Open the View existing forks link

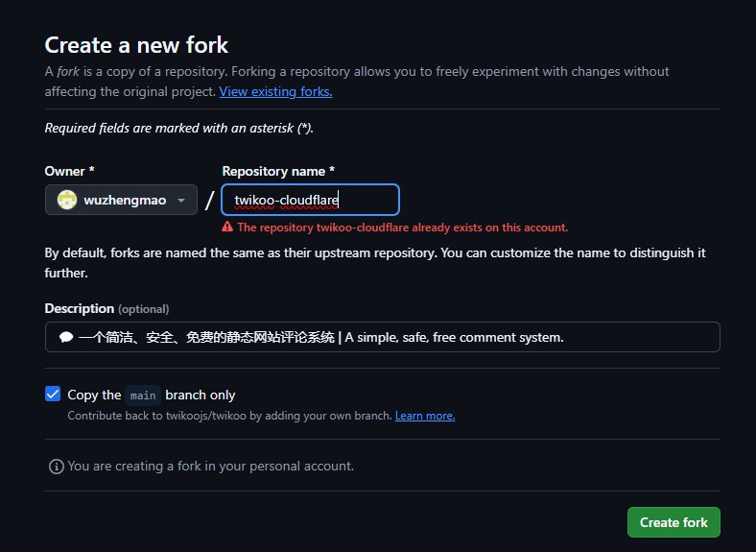click(275, 91)
